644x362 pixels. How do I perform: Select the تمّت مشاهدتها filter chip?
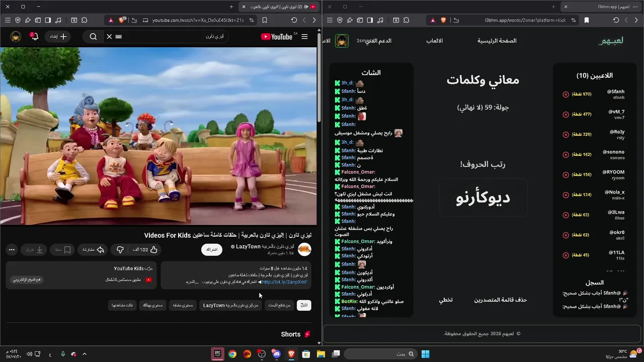(122, 305)
